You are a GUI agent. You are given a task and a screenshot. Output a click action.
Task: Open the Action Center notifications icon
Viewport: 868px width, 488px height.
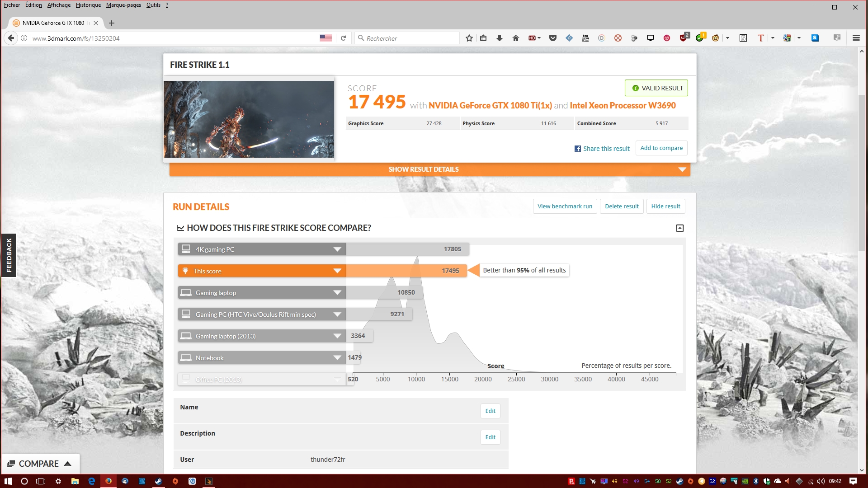pyautogui.click(x=853, y=481)
